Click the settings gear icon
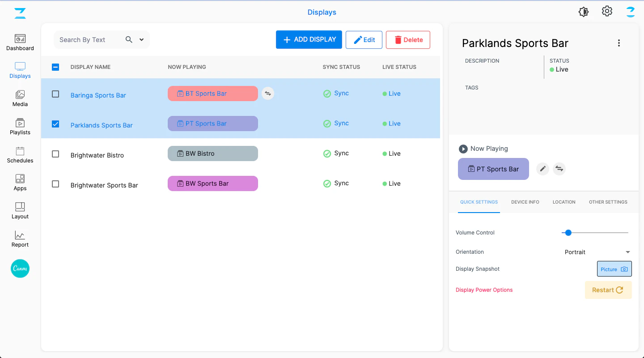 [x=607, y=12]
